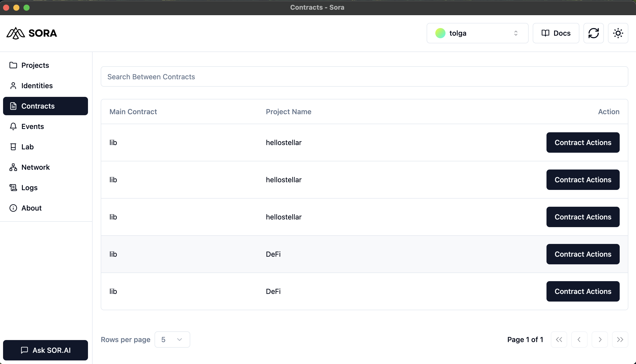Click Contract Actions for hellostellar first row
This screenshot has height=364, width=636.
pos(583,142)
